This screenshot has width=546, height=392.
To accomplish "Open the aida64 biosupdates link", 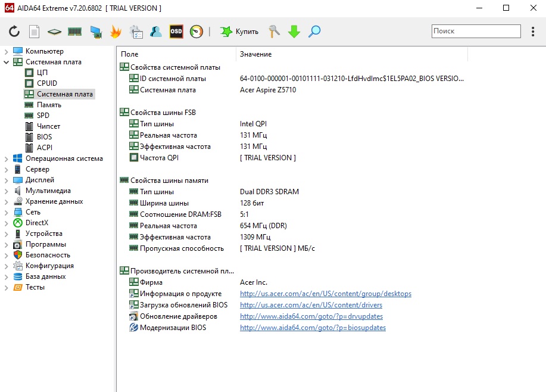I will point(313,328).
